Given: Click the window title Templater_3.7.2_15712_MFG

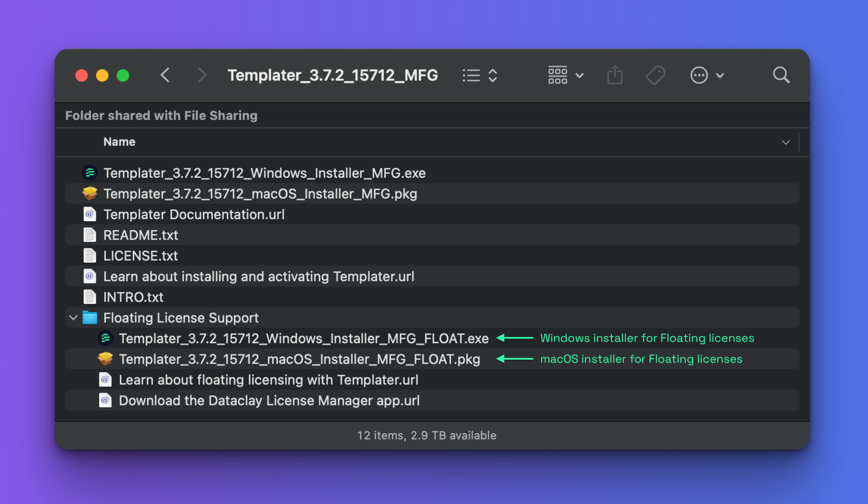Looking at the screenshot, I should click(333, 75).
